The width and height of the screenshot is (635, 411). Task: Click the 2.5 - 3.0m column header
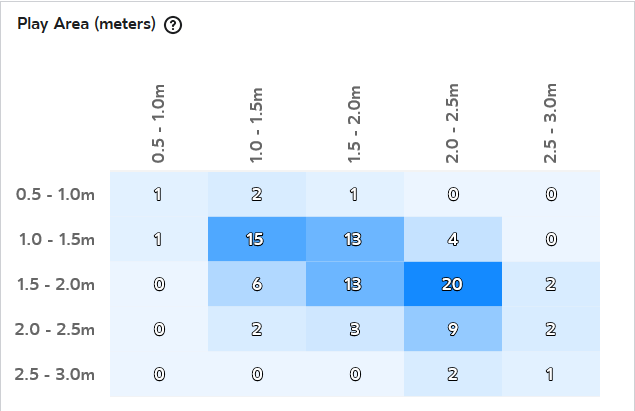click(x=550, y=123)
